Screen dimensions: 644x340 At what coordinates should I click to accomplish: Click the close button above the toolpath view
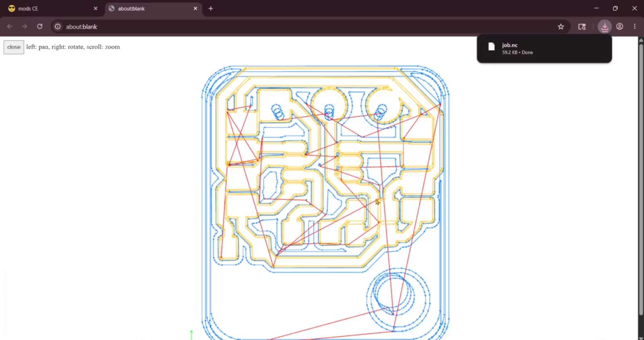click(14, 47)
